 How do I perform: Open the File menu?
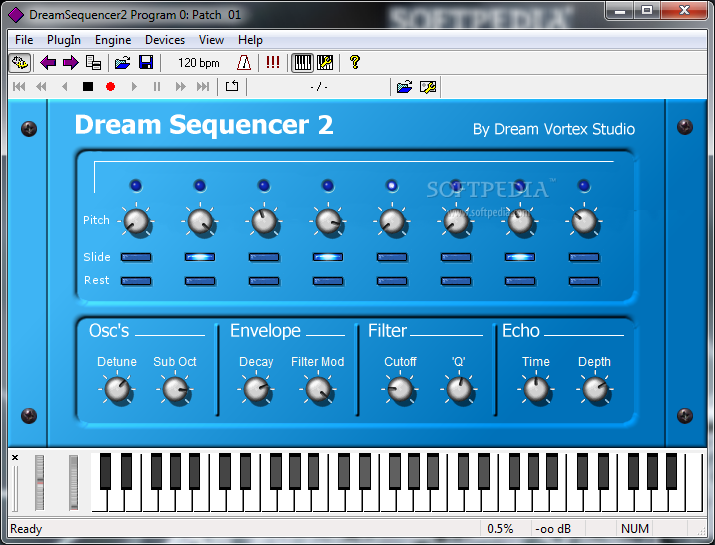(x=24, y=40)
